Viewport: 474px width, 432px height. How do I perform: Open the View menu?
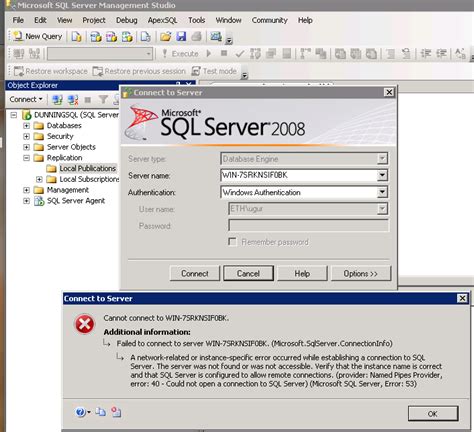64,20
